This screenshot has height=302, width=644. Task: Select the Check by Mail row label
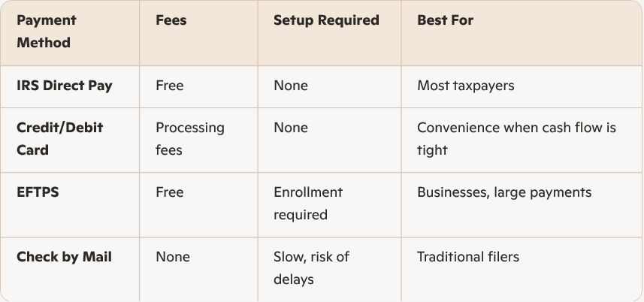click(64, 258)
